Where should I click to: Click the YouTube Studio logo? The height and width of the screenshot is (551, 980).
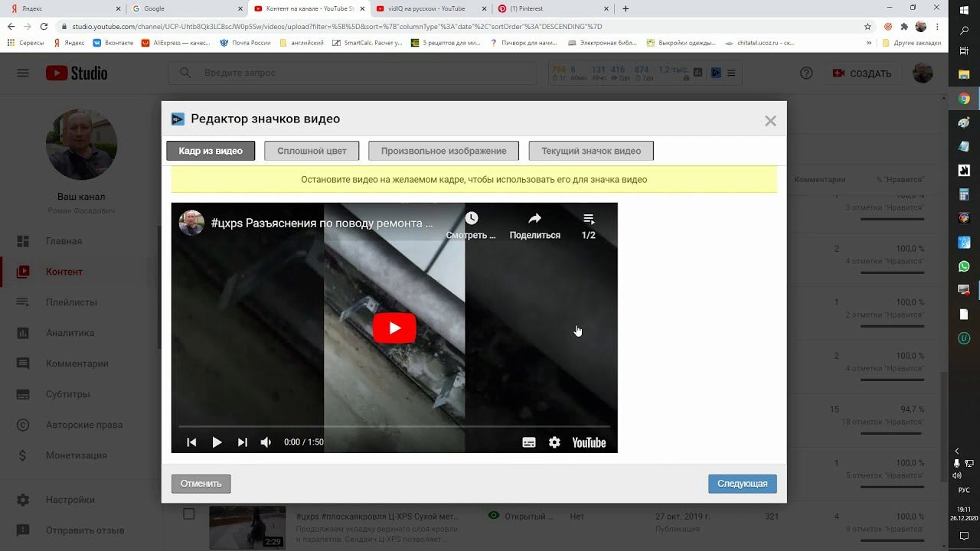pos(77,73)
